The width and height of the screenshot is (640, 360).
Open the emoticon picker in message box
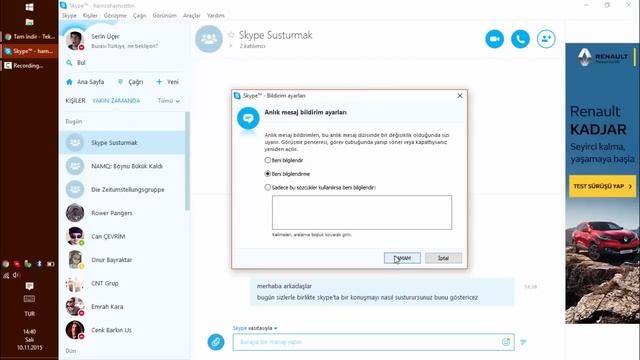tap(506, 342)
